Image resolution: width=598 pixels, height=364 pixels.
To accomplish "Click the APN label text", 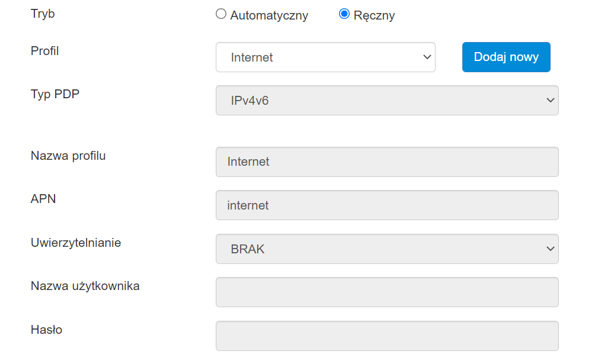I will 43,199.
